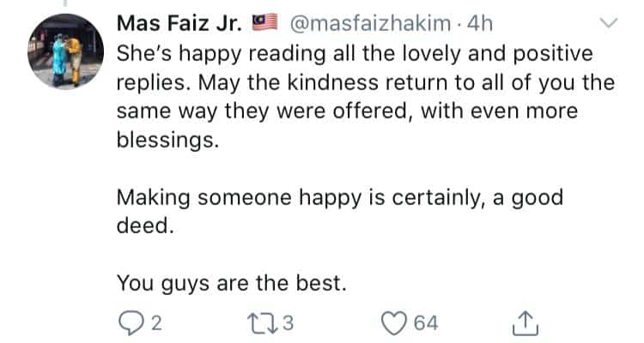Click the reply speech bubble icon
Screen dimensions: 644x343
[x=131, y=323]
